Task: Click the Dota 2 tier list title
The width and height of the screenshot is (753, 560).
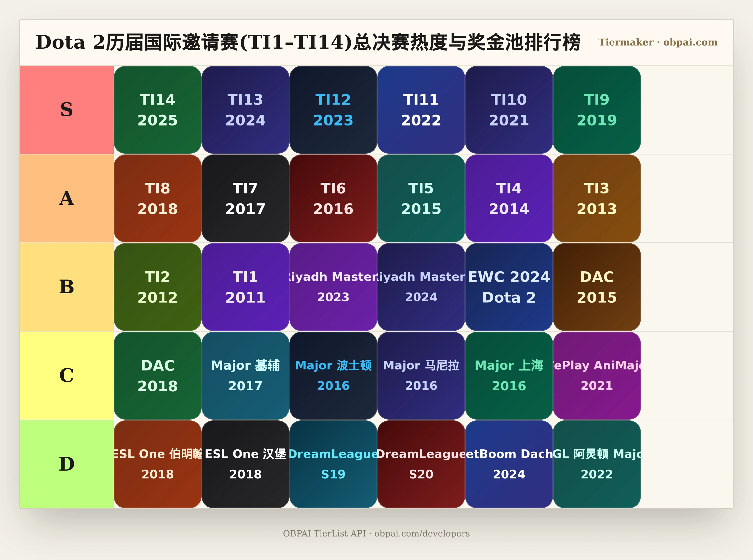Action: pos(308,42)
